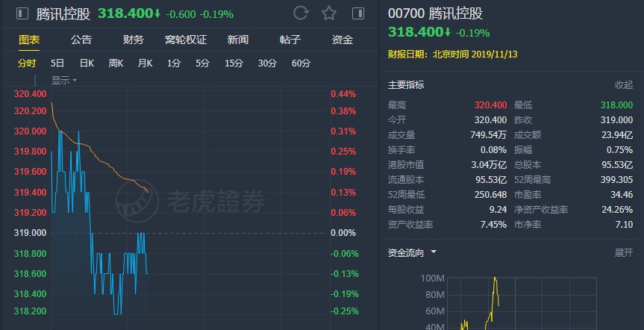The height and width of the screenshot is (330, 644).
Task: Switch to the 财务 tab
Action: [x=134, y=40]
